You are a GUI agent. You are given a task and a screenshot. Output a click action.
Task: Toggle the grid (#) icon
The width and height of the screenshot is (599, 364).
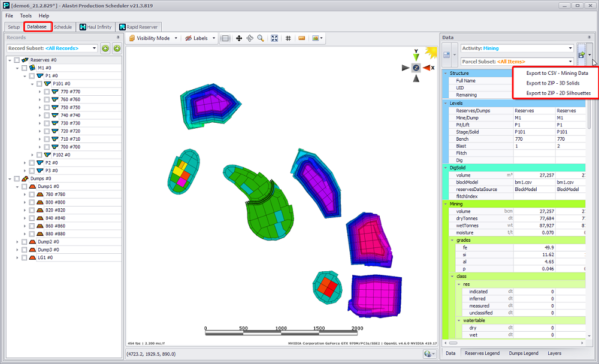pos(288,38)
